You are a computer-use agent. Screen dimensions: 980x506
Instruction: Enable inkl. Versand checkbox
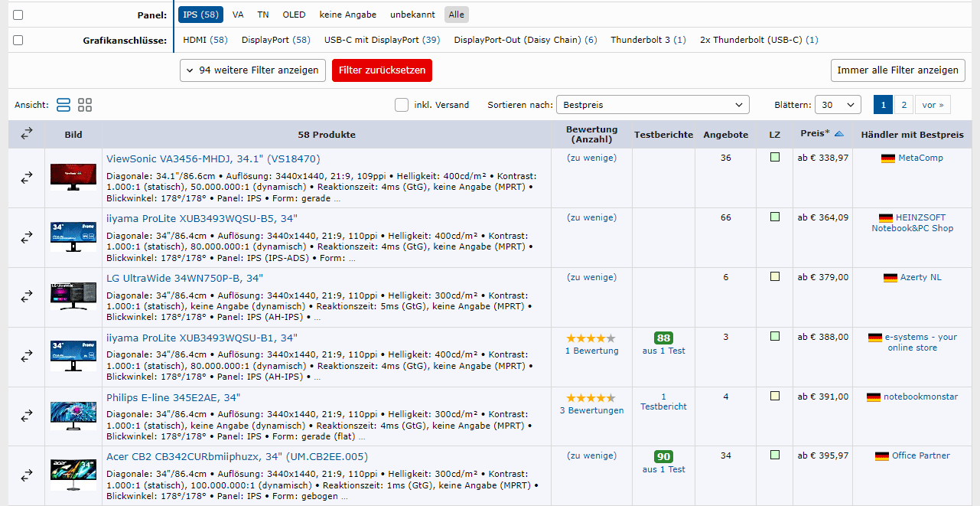(x=402, y=105)
